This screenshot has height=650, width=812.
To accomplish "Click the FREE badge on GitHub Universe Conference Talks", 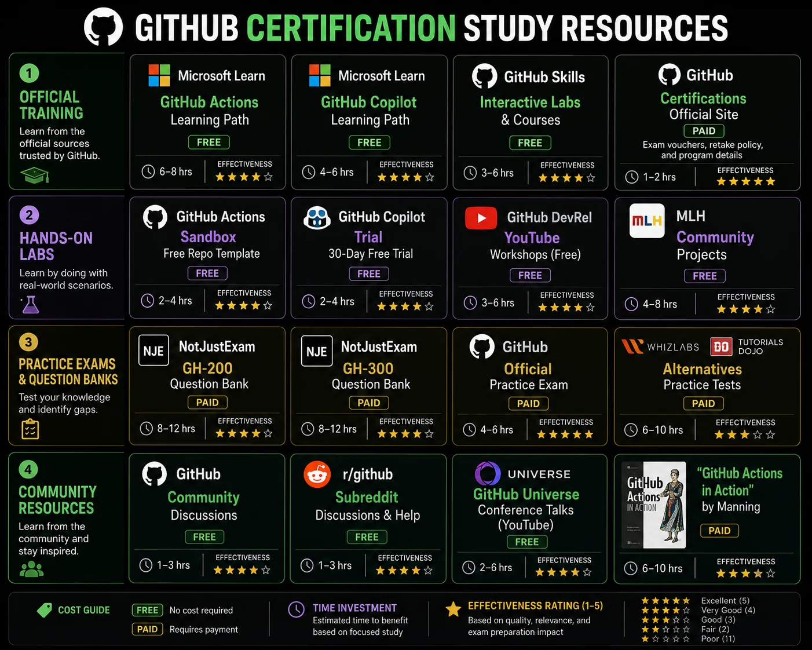I will [527, 542].
